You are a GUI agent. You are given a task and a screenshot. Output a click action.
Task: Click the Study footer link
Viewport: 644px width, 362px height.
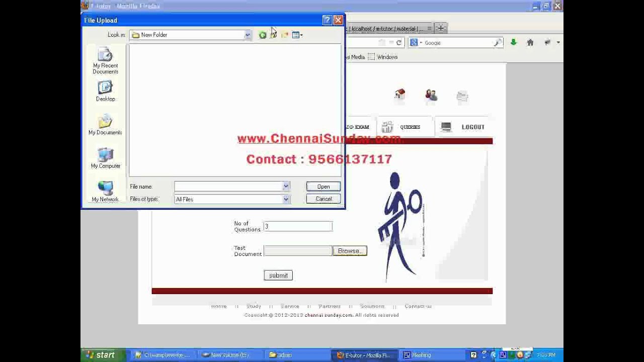(x=254, y=306)
